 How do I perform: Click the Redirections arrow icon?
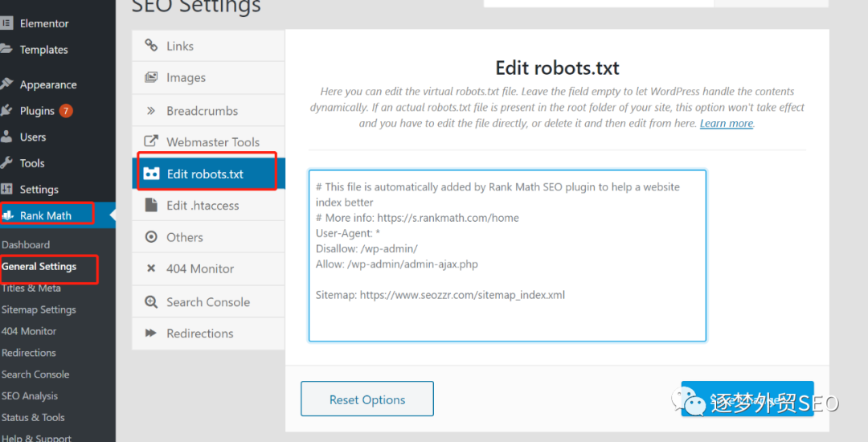click(x=150, y=333)
